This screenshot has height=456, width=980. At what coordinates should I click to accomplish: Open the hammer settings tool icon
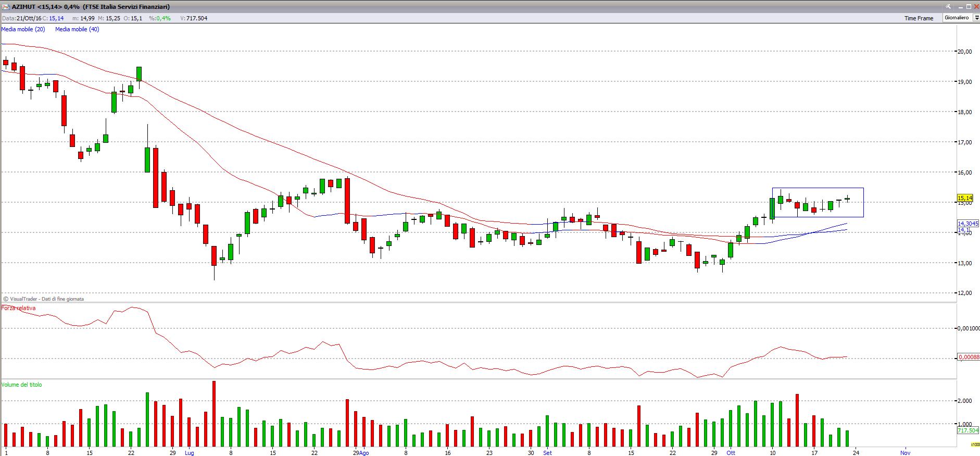948,7
